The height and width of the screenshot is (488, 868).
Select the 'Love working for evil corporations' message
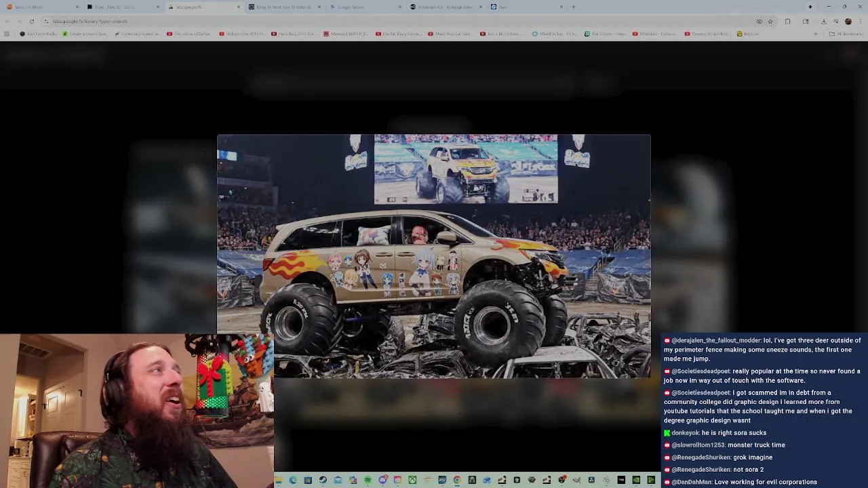click(766, 482)
